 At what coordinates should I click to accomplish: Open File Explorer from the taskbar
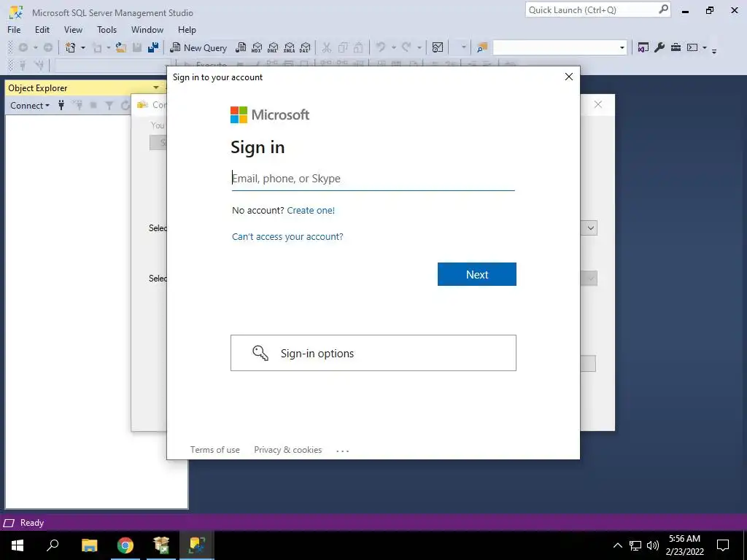coord(89,545)
